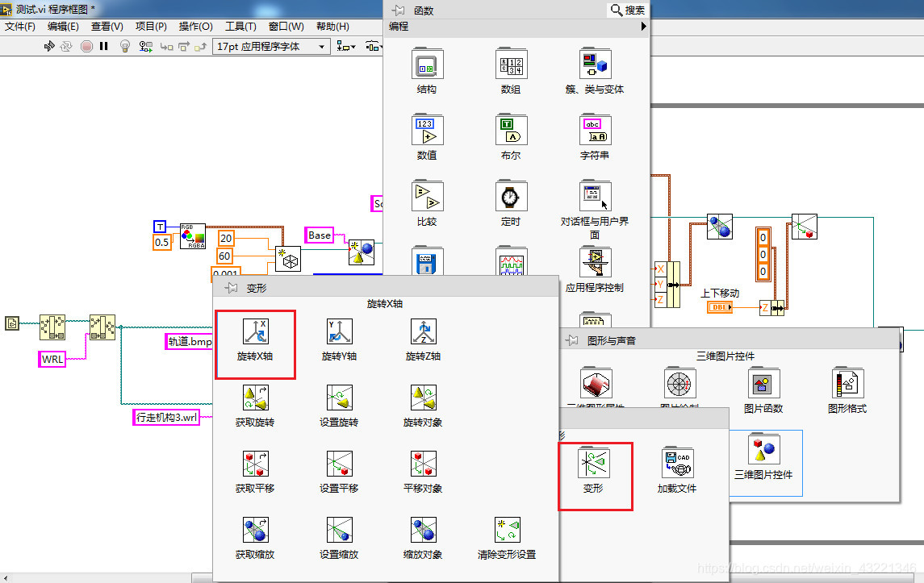Click the Run Continuously toolbar button
Screen dimensions: 924x583
[67, 46]
